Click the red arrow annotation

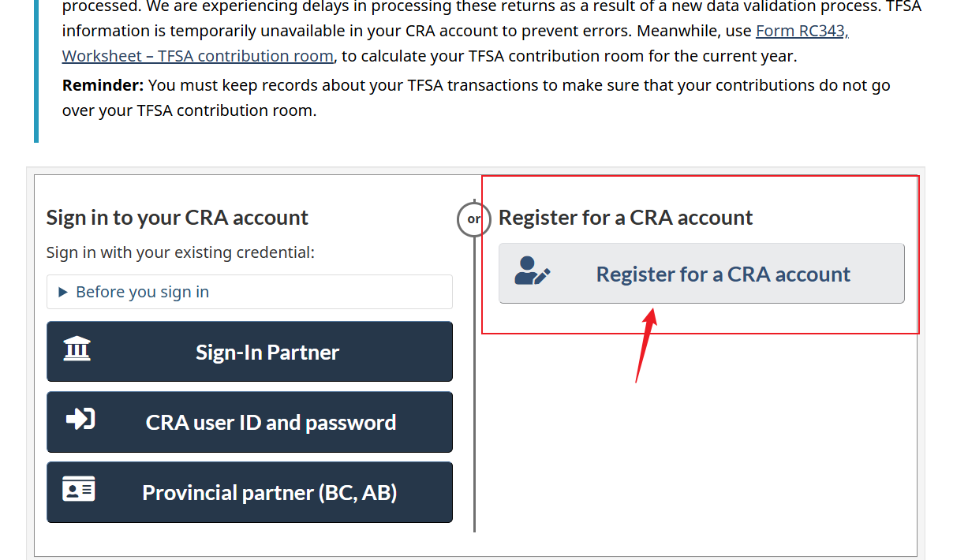tap(644, 347)
